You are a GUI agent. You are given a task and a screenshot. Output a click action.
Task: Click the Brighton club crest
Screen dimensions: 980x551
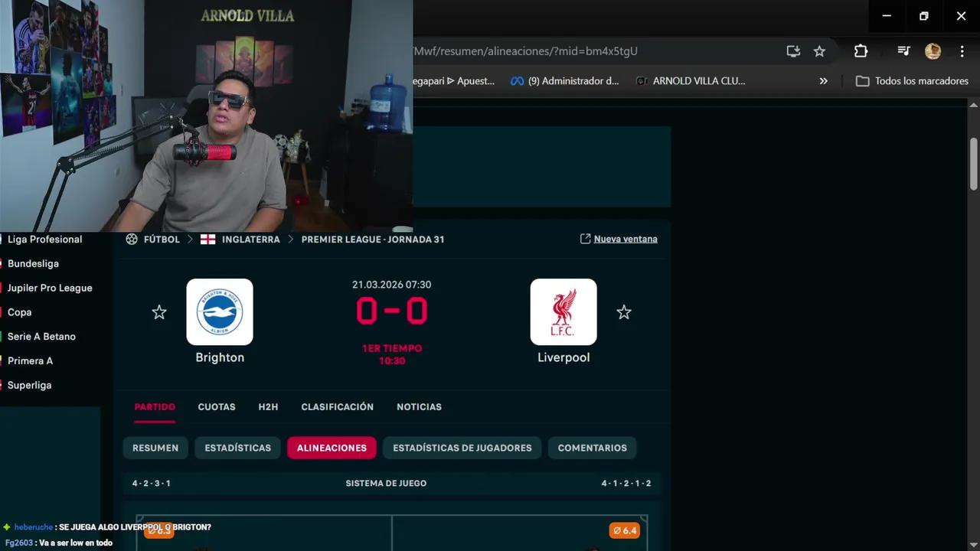pos(220,311)
